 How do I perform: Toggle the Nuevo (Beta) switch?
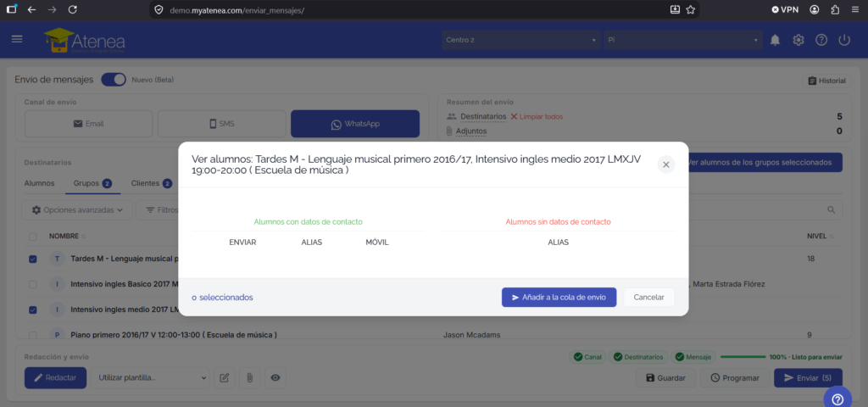click(114, 80)
